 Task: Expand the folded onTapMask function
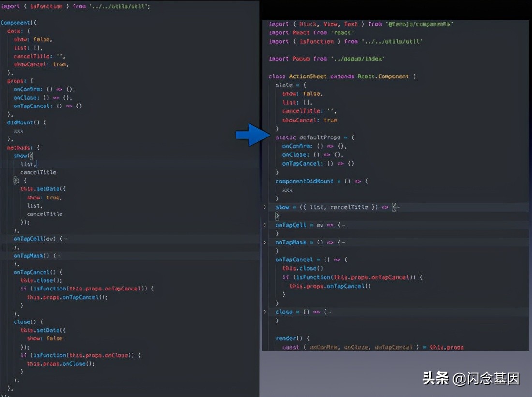[x=264, y=242]
